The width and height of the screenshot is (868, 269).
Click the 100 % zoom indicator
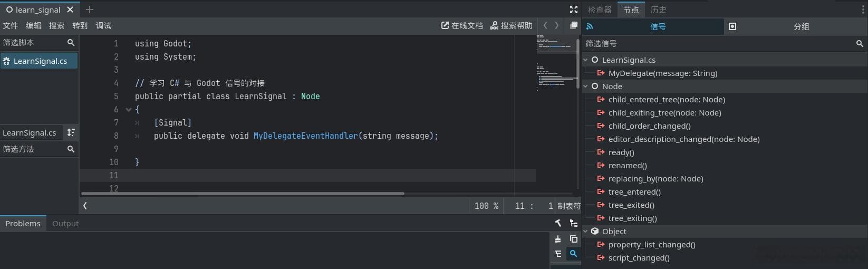(x=486, y=206)
